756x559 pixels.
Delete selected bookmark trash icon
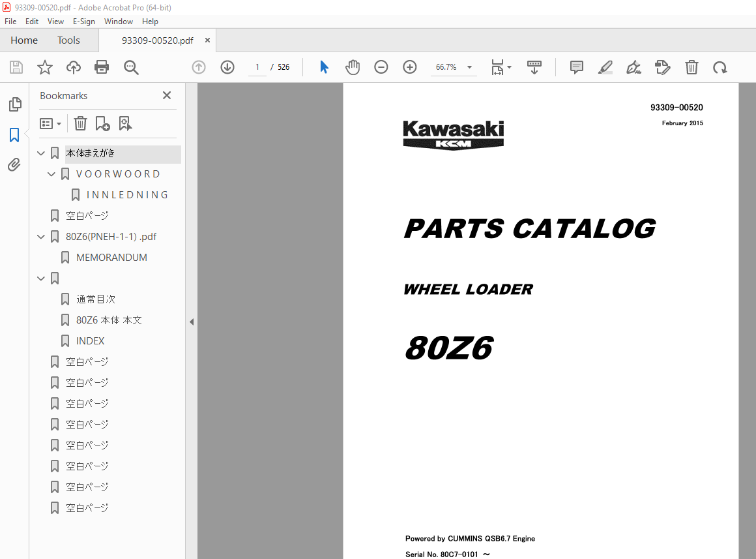tap(81, 123)
